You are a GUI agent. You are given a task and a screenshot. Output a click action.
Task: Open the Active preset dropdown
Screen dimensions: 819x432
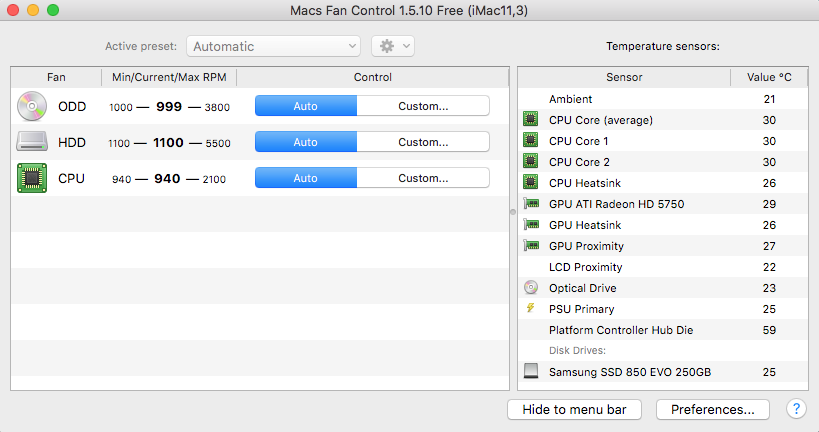(273, 46)
